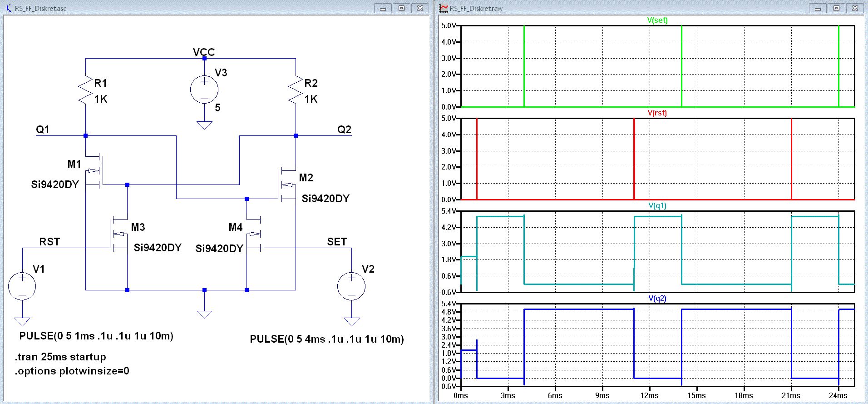
Task: Click the R1 resistor symbol
Action: (x=85, y=90)
